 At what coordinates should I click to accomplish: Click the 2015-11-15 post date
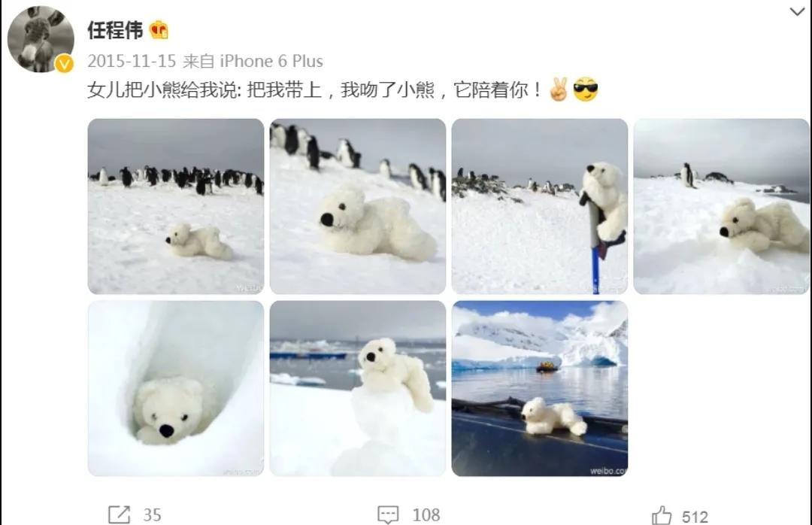(x=132, y=61)
